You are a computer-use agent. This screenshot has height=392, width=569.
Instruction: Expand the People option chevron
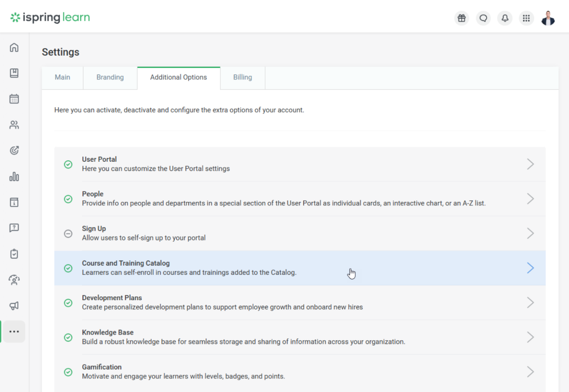click(x=530, y=199)
